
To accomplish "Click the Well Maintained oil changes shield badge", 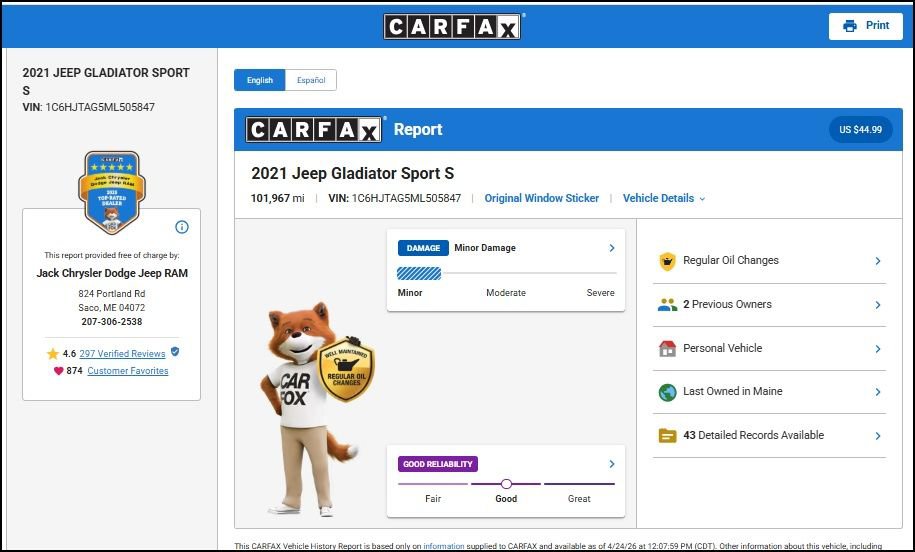I will click(x=346, y=370).
